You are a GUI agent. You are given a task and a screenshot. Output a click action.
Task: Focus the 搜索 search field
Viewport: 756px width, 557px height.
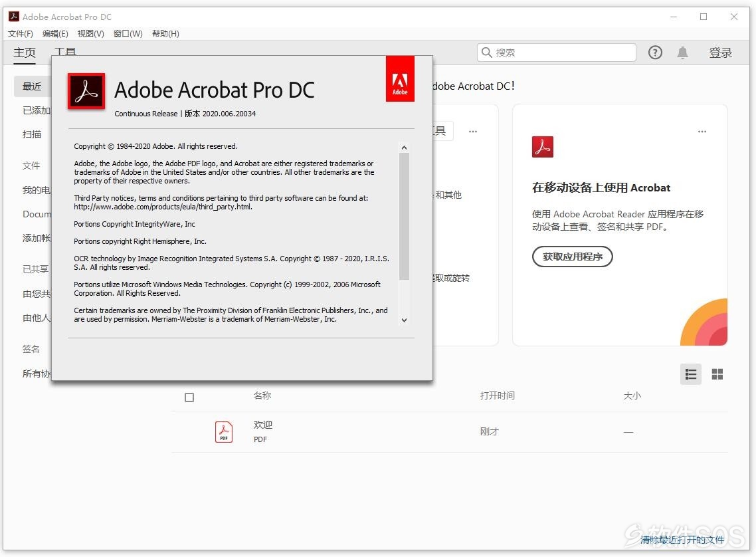[x=557, y=52]
